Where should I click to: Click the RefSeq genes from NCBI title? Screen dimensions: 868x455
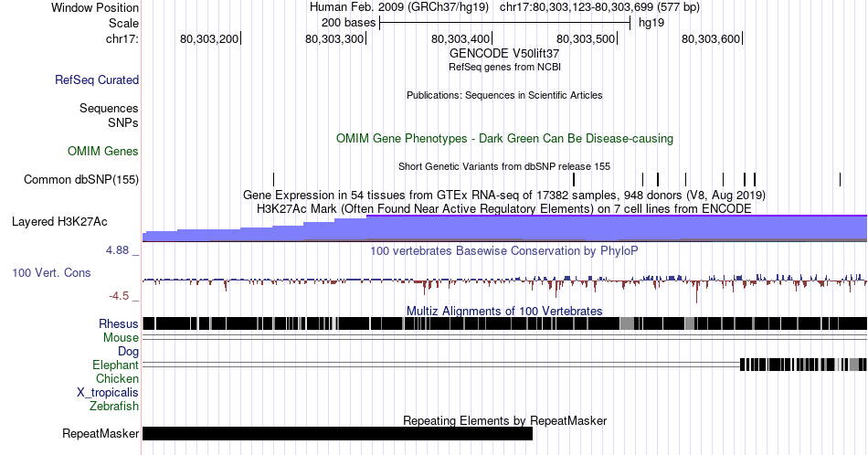(504, 67)
